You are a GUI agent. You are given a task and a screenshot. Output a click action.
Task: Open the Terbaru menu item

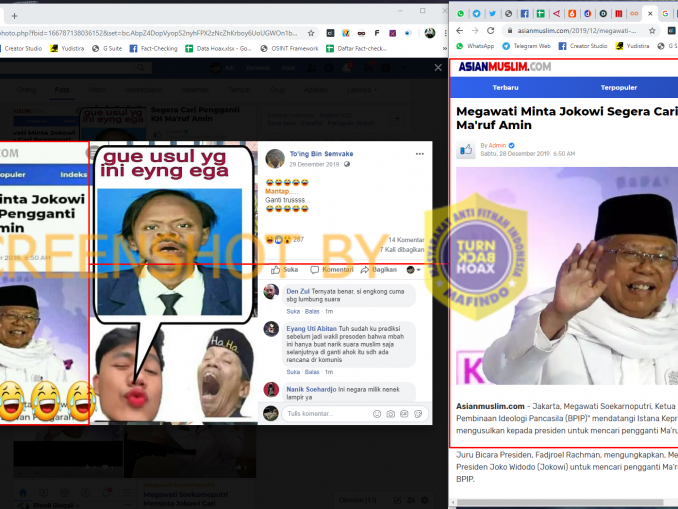point(505,87)
